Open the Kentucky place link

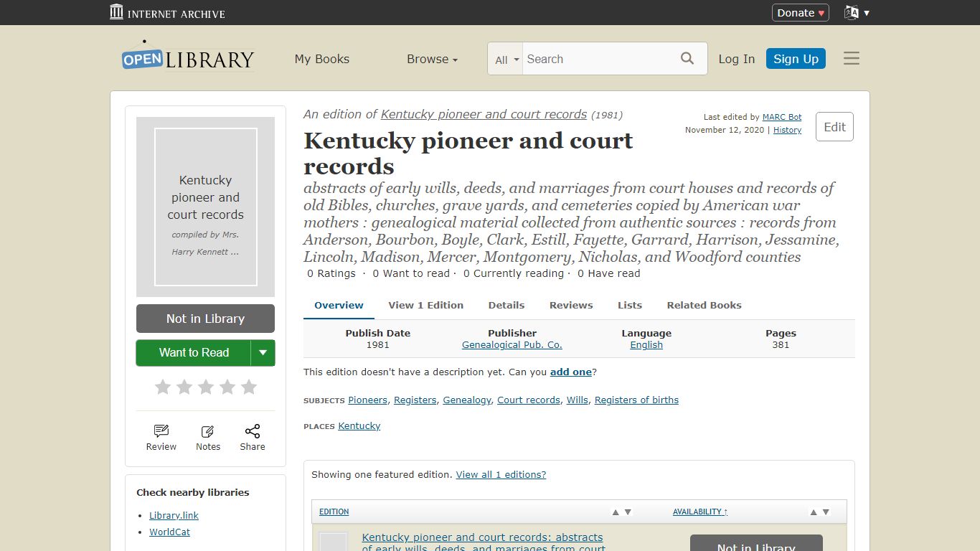click(359, 426)
